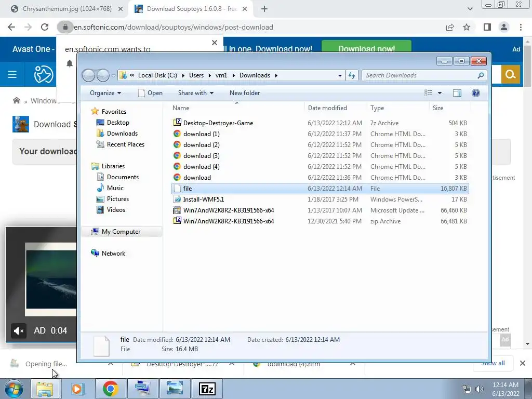Toggle the preview pane button
The image size is (532, 399).
coord(457,93)
